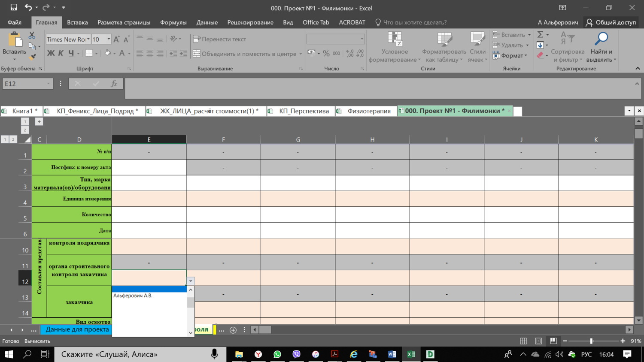Open Cell Styles gallery
This screenshot has height=362, width=644.
coord(477,47)
